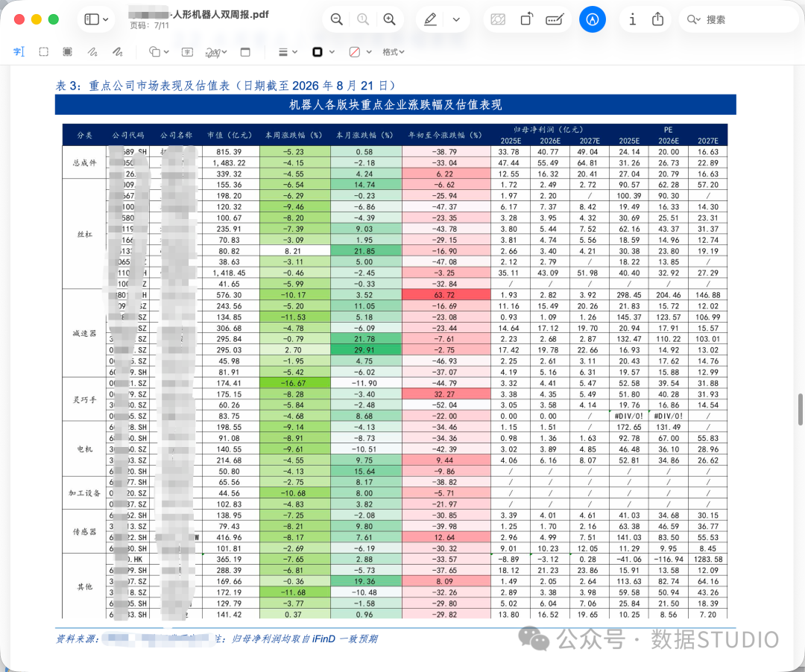Image resolution: width=805 pixels, height=672 pixels.
Task: Insert a text box annotation
Action: click(187, 52)
